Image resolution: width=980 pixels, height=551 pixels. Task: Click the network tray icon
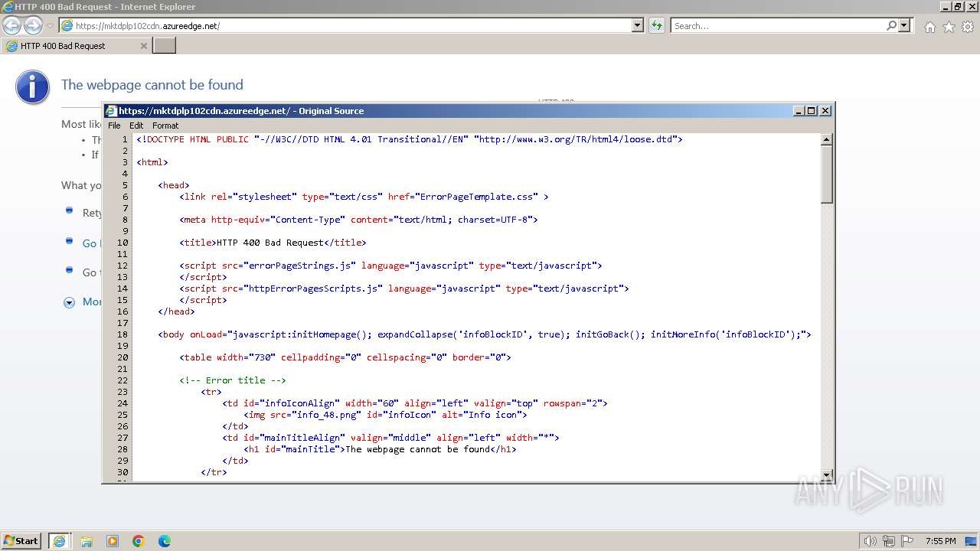point(888,541)
